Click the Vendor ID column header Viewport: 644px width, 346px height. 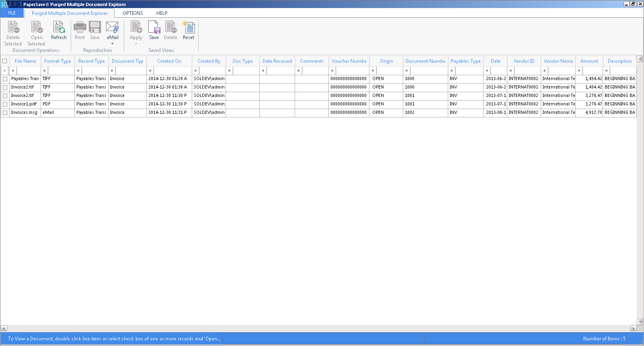524,61
